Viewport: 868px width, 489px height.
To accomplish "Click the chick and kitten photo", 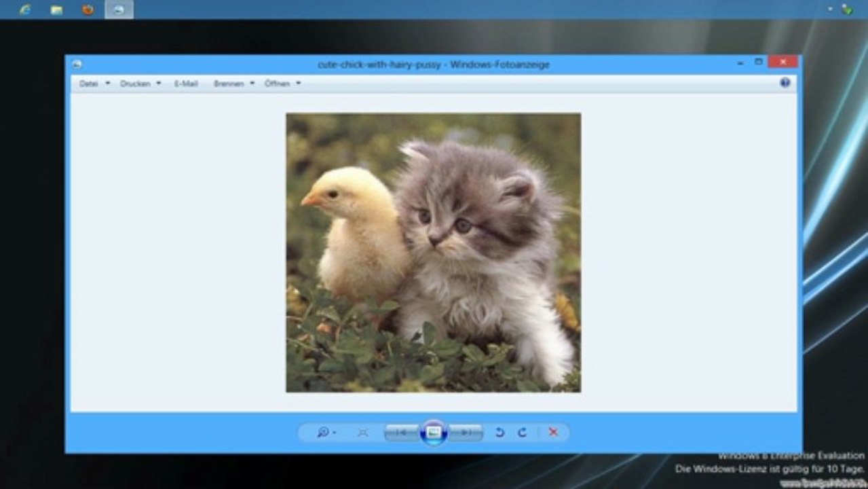I will tap(433, 253).
